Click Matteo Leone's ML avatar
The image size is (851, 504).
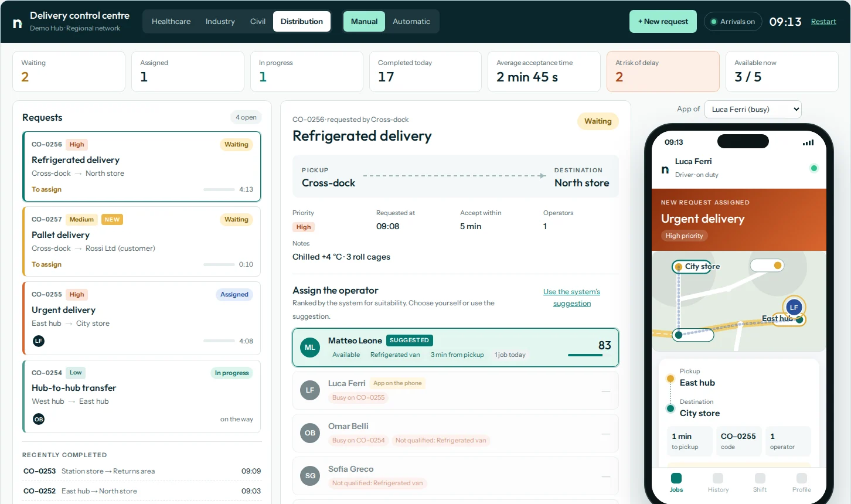310,348
